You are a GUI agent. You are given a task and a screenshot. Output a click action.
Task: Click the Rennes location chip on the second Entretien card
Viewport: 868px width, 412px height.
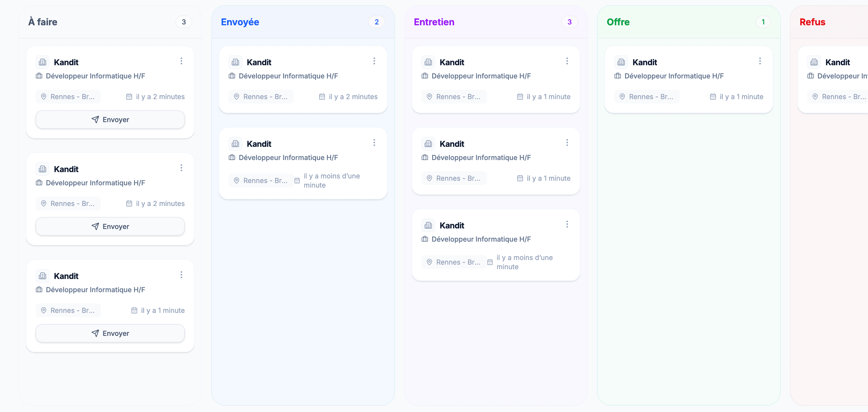pos(454,178)
